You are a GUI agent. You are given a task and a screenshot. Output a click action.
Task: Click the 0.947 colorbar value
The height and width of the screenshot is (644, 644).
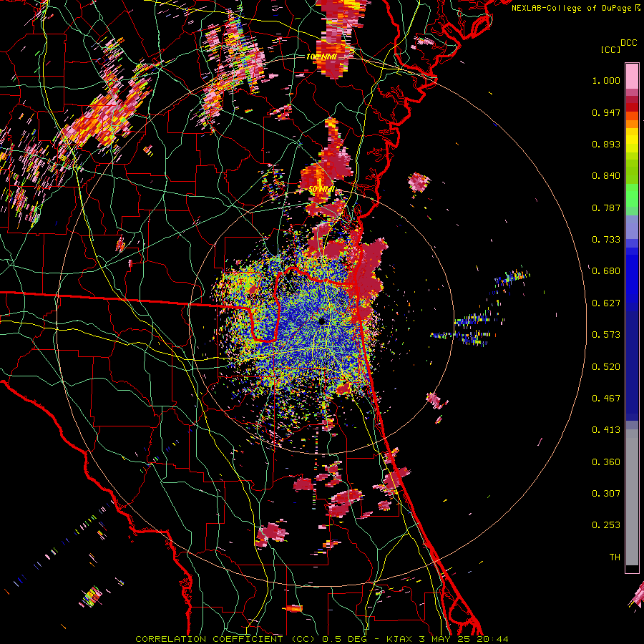click(x=606, y=112)
